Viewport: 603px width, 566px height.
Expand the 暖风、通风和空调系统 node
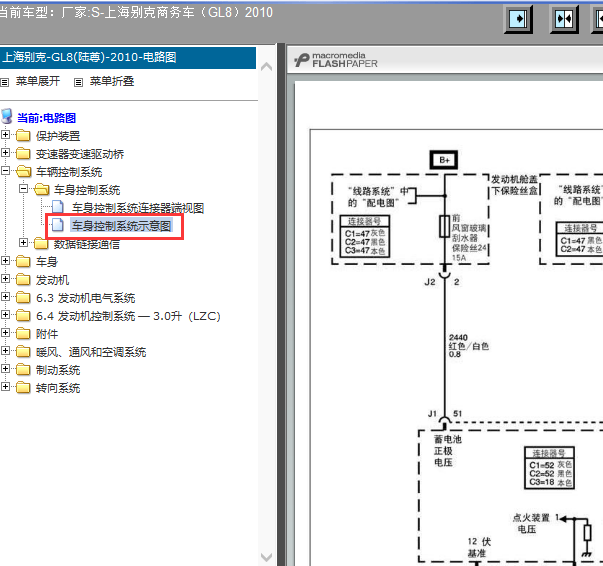tap(5, 350)
